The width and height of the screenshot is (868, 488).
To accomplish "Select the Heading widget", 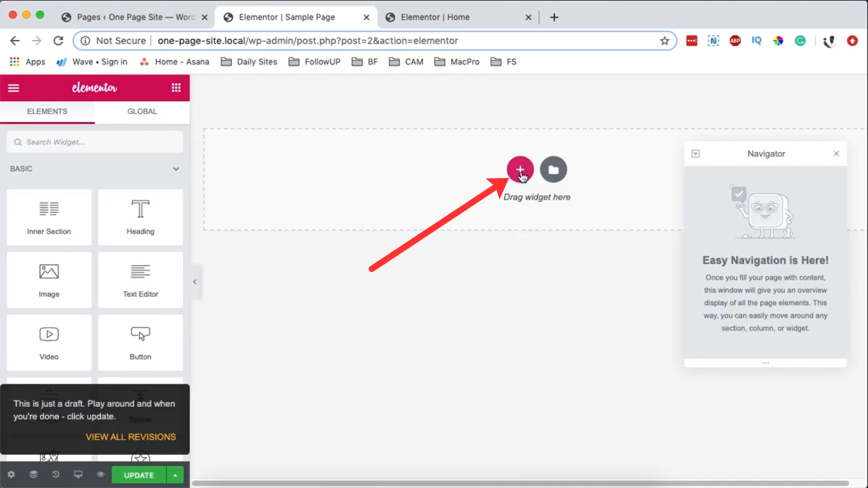I will 140,217.
